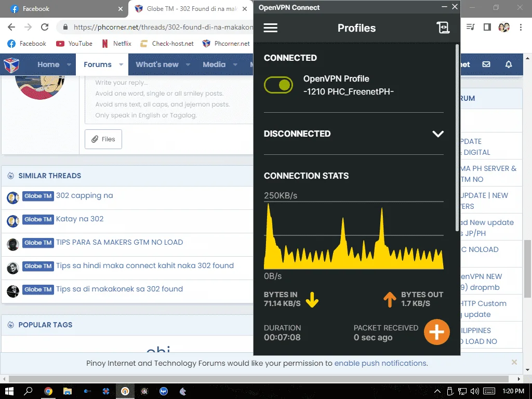The image size is (532, 399).
Task: Open the Home nav tab
Action: pyautogui.click(x=48, y=64)
